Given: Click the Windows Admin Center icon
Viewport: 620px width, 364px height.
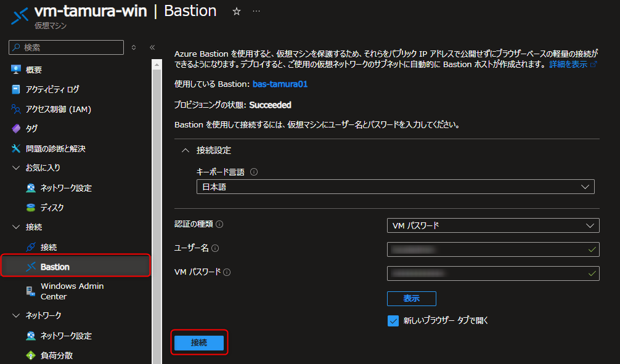Looking at the screenshot, I should click(30, 291).
